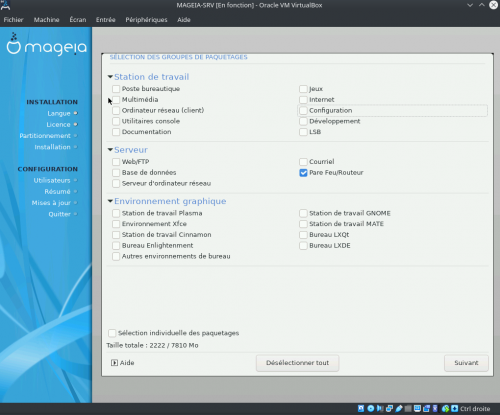The height and width of the screenshot is (415, 500).
Task: Click the USB devices icon in status bar
Action: click(399, 409)
